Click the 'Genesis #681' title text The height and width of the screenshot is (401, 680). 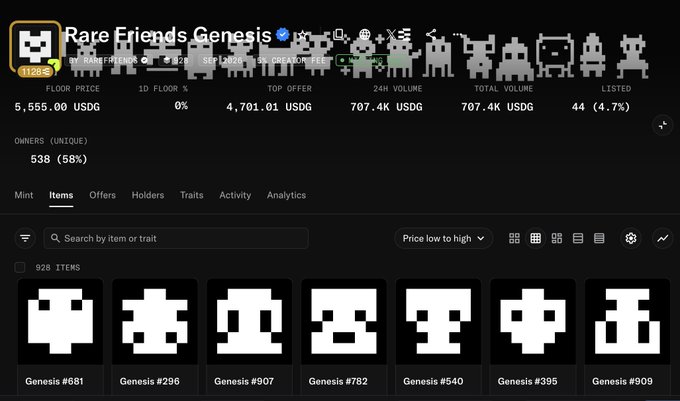click(54, 381)
